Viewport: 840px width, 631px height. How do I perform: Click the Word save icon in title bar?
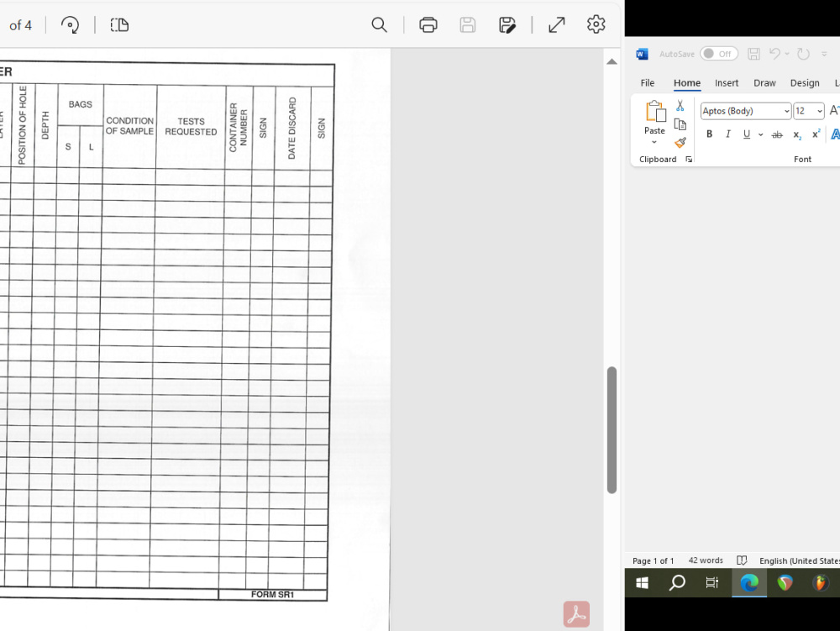[x=753, y=54]
